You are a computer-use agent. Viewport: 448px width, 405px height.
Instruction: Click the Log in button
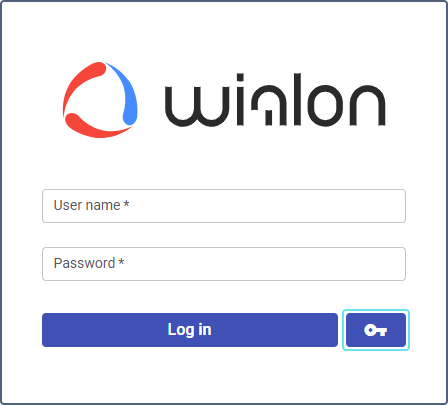pyautogui.click(x=190, y=330)
